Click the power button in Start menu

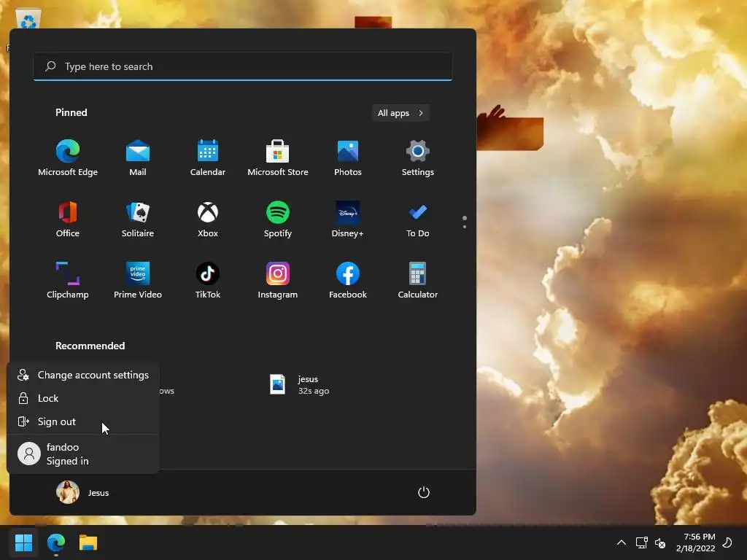click(424, 492)
